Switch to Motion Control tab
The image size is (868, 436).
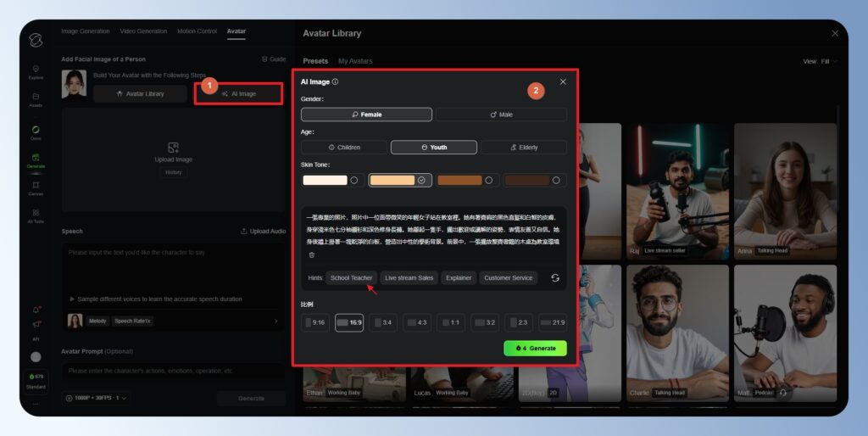(197, 31)
